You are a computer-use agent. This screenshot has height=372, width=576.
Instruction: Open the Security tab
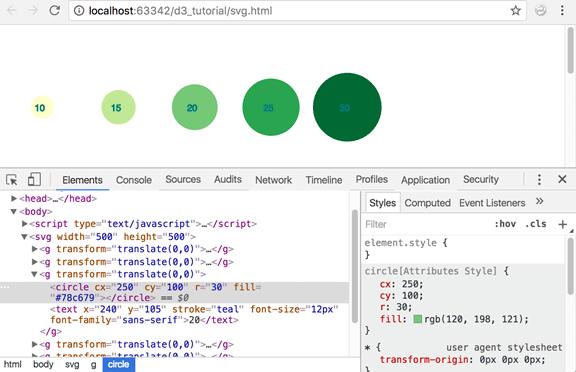click(x=480, y=179)
